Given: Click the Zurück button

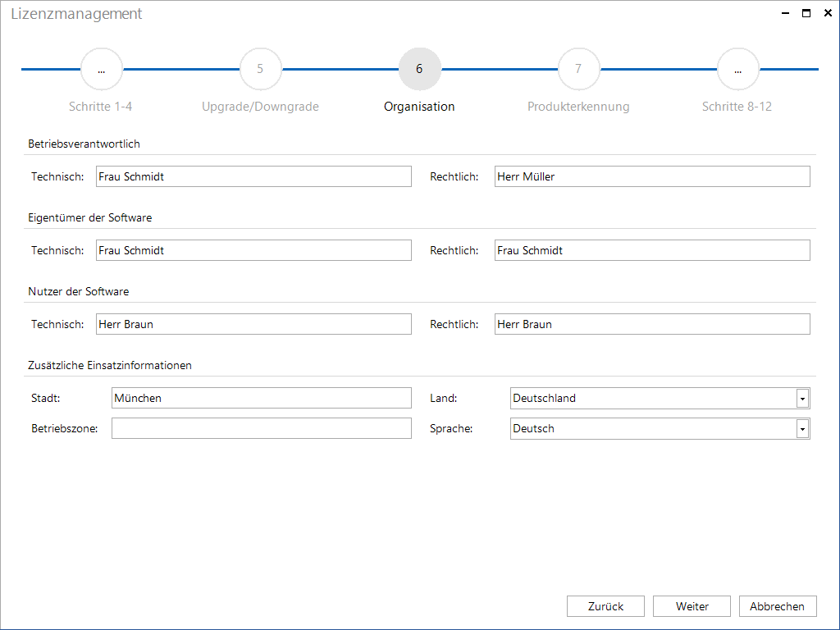Looking at the screenshot, I should (x=605, y=606).
